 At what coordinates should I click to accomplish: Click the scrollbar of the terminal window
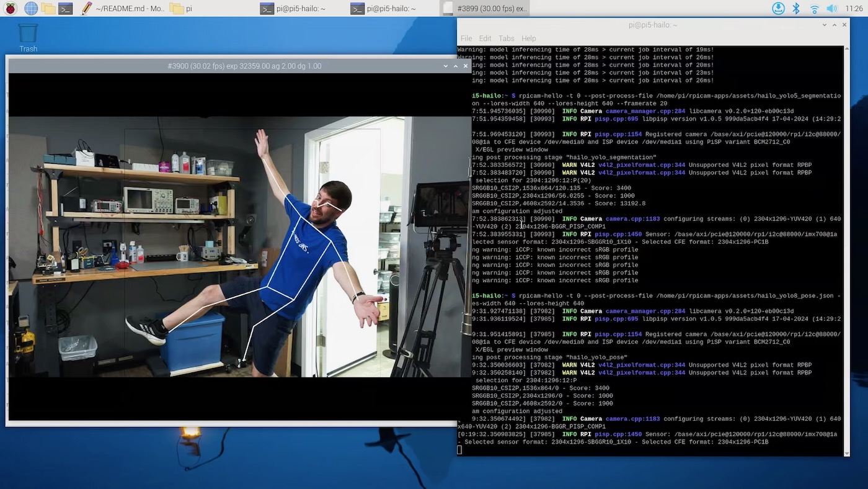[x=846, y=251]
